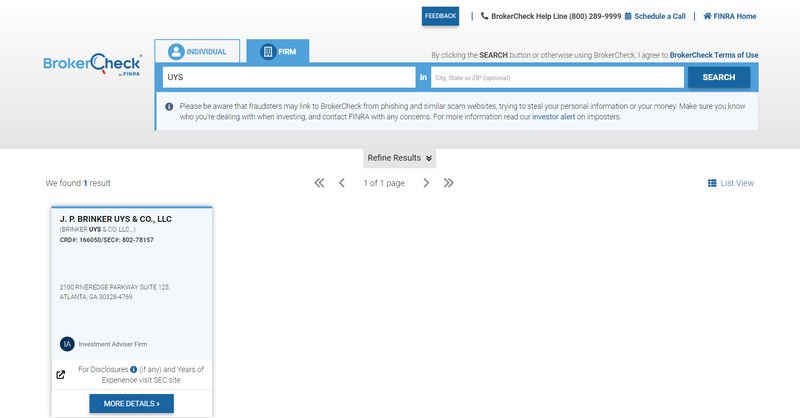Image resolution: width=800 pixels, height=418 pixels.
Task: Click the List View grid icon
Action: (x=712, y=183)
